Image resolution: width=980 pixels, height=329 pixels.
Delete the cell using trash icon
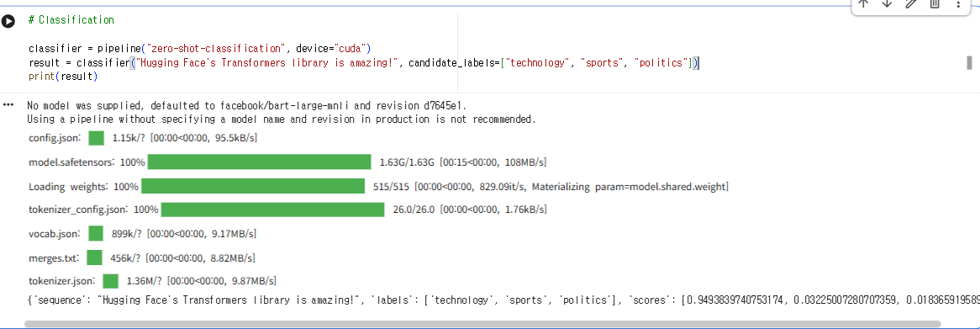(935, 3)
